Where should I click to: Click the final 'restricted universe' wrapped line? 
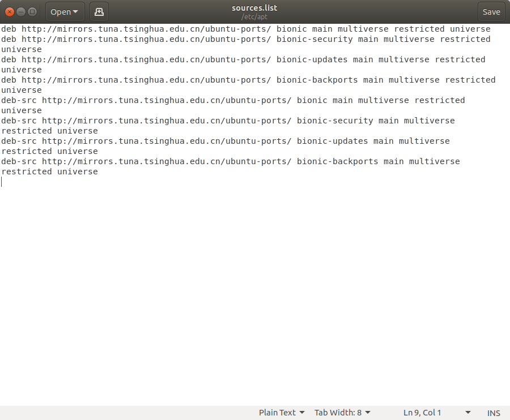(x=49, y=172)
